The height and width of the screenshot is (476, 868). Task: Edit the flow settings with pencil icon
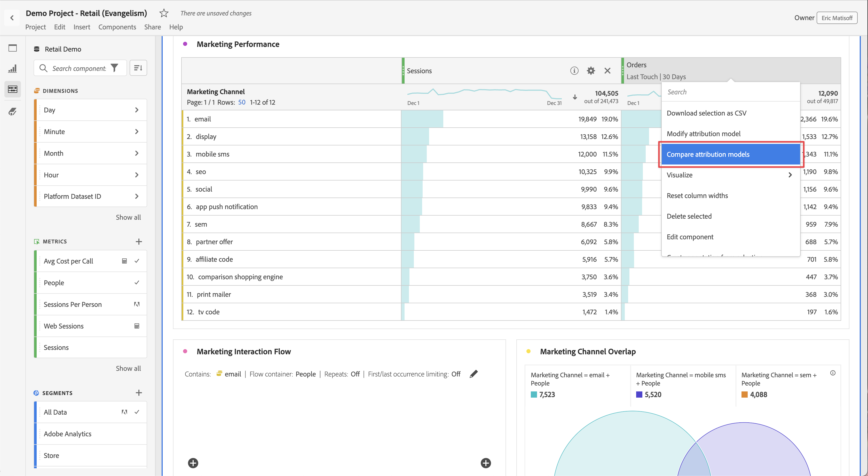click(474, 374)
